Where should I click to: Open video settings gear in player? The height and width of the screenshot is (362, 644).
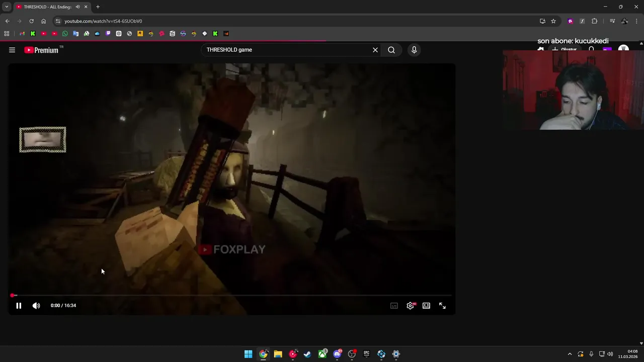click(411, 306)
